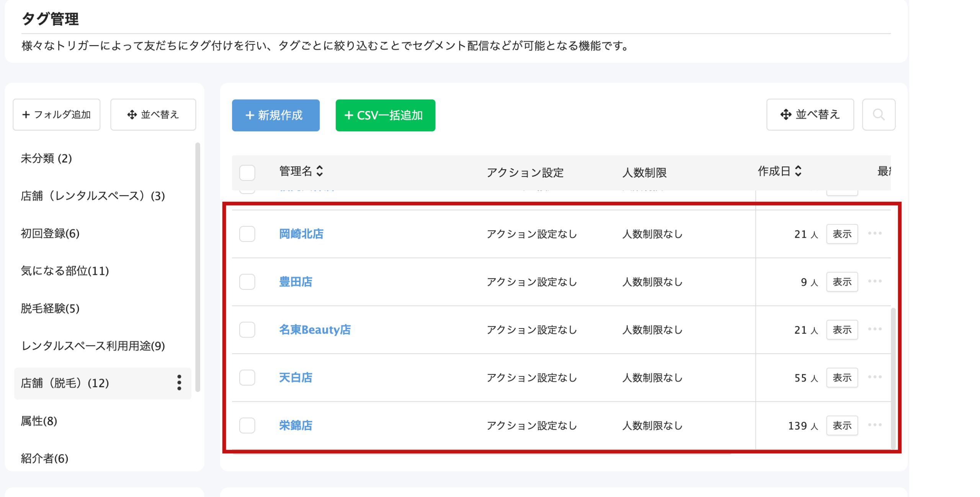The width and height of the screenshot is (980, 497).
Task: Toggle select-all checkbox in table header
Action: pyautogui.click(x=247, y=173)
